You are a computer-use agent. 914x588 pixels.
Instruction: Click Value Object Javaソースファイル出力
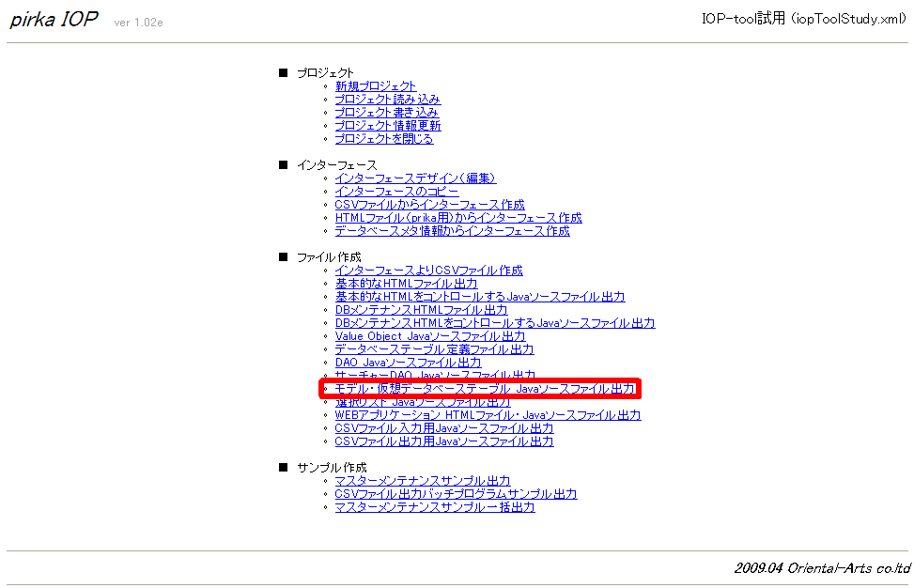tap(429, 336)
